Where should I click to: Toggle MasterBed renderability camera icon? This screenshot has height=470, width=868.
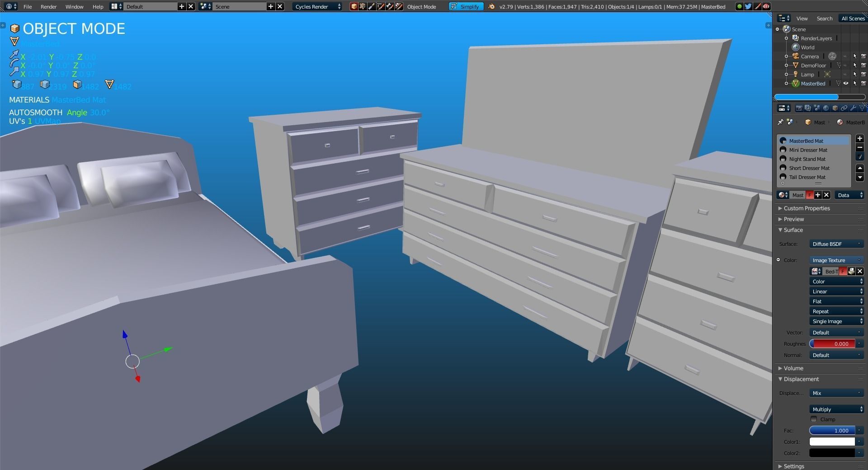tap(863, 83)
